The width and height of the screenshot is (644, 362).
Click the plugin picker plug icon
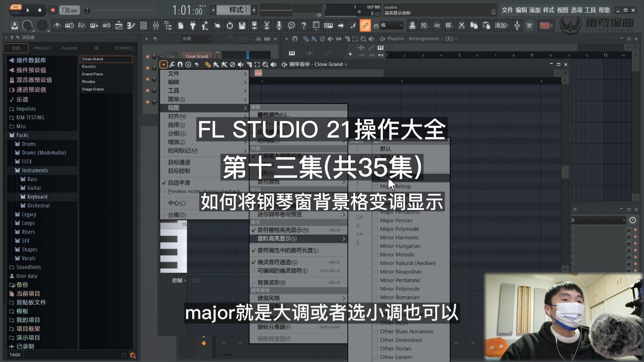pos(193,25)
